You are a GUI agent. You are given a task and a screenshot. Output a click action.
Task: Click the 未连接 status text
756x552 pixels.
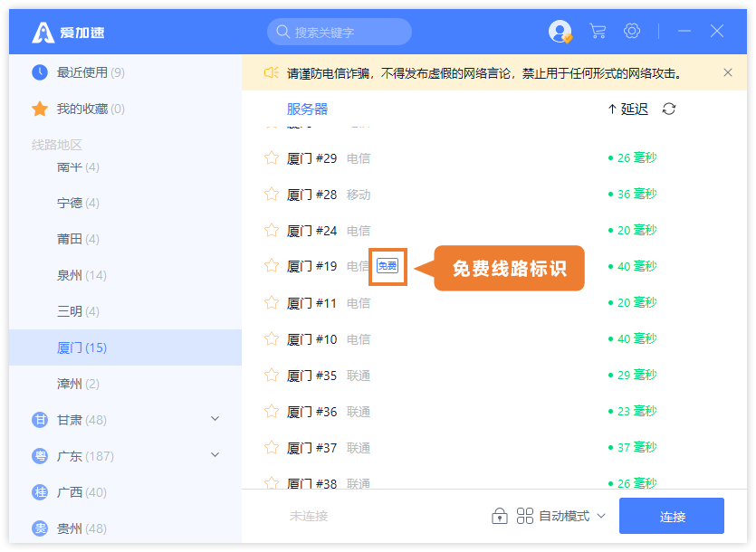[309, 517]
